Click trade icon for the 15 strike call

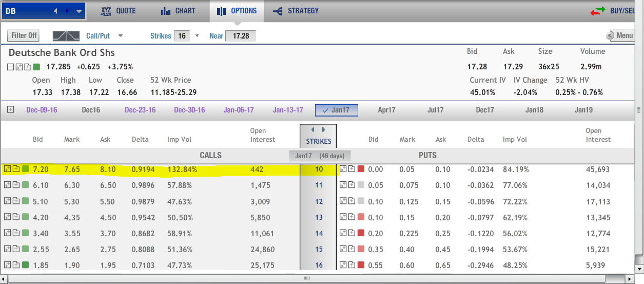7,250
